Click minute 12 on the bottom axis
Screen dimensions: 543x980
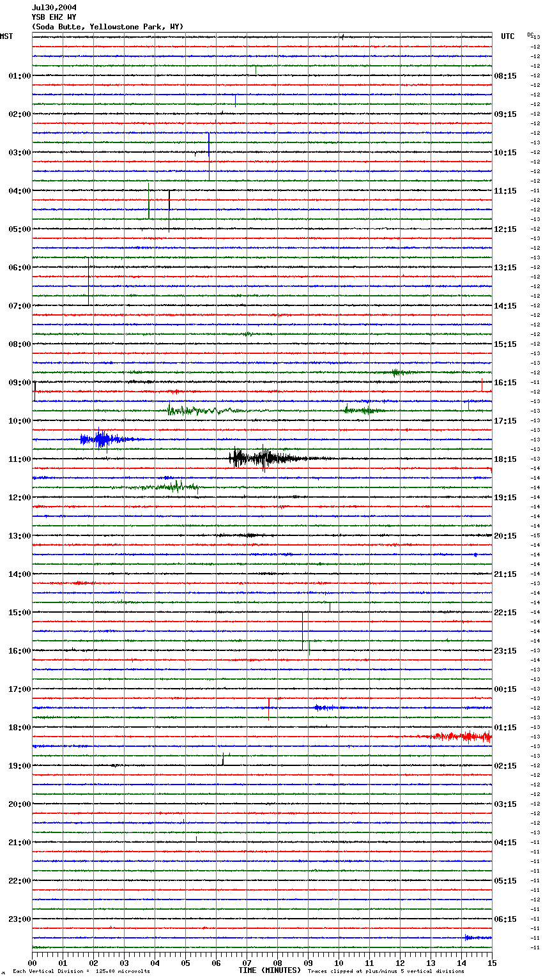(x=400, y=963)
